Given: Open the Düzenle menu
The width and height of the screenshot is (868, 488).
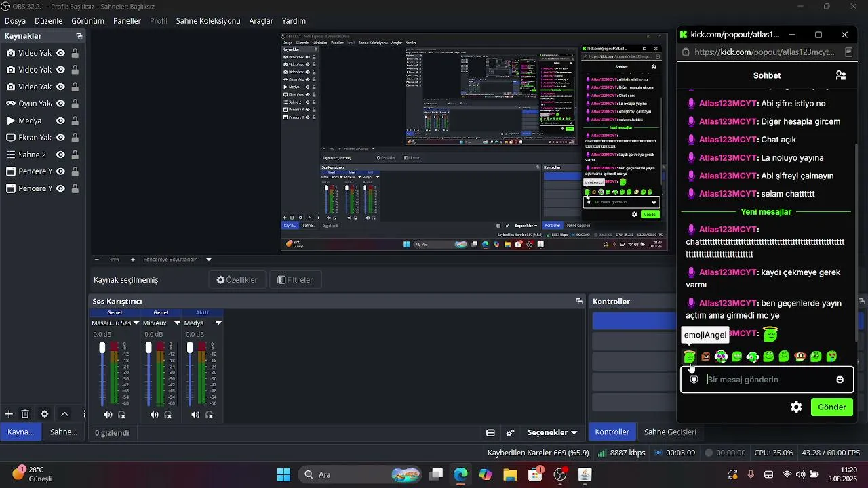Looking at the screenshot, I should click(x=48, y=21).
